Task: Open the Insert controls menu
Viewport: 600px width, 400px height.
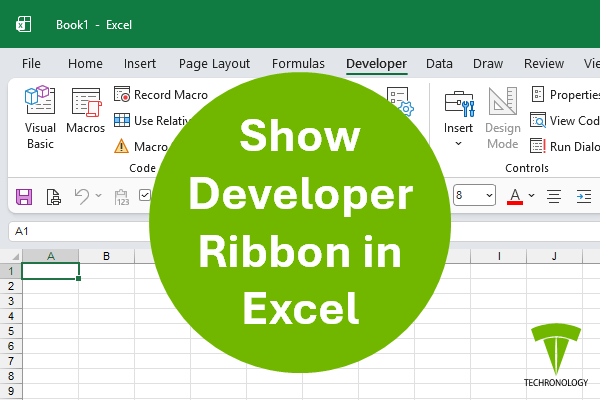Action: (x=458, y=119)
